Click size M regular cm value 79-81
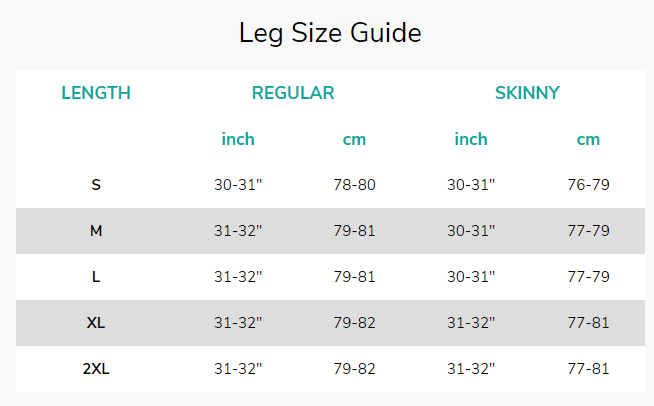Image resolution: width=654 pixels, height=406 pixels. tap(354, 231)
